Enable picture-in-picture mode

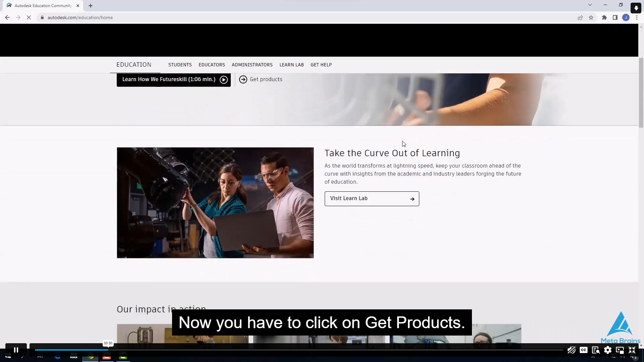(620, 350)
